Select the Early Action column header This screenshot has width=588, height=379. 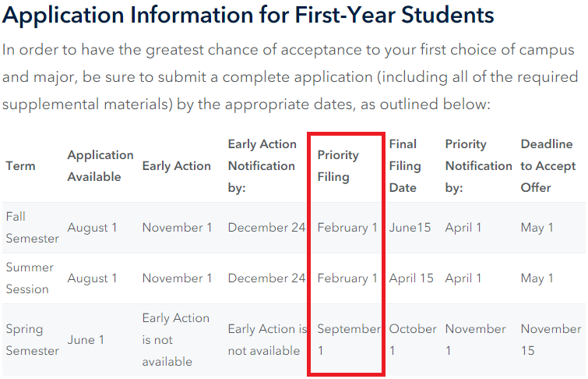tap(176, 166)
